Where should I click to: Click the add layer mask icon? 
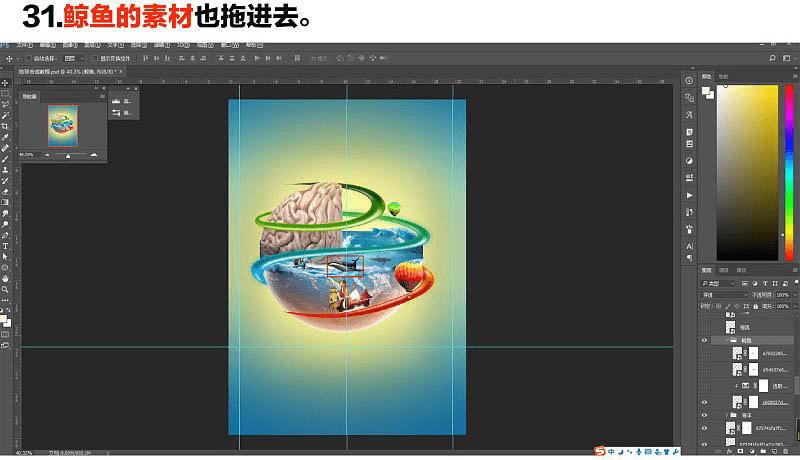tap(740, 451)
